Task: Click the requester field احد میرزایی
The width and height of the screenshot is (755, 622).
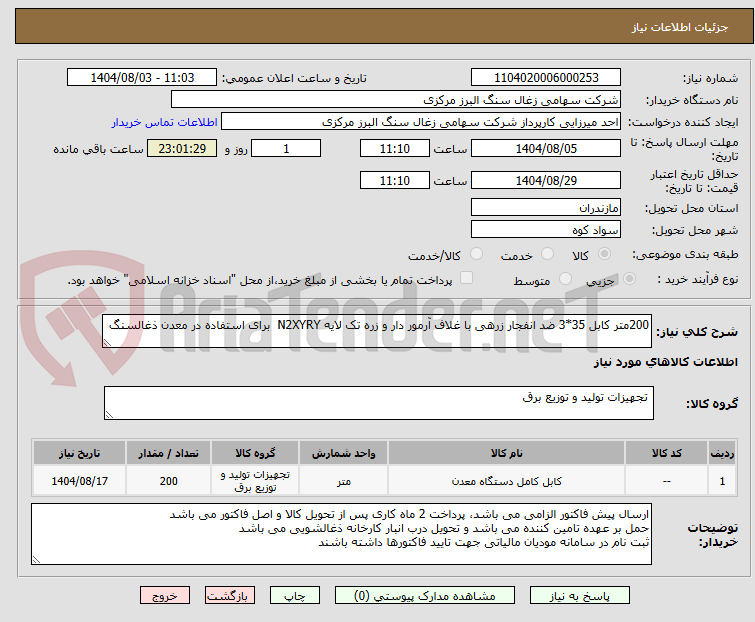Action: (x=421, y=122)
